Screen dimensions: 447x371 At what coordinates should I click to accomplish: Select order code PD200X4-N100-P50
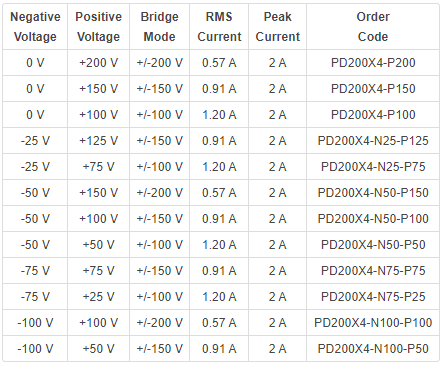[x=373, y=349]
